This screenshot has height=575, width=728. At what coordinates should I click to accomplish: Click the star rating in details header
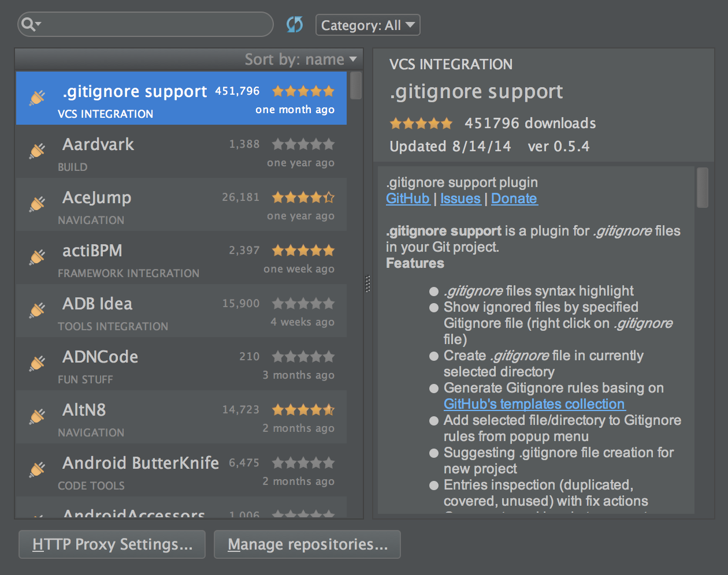point(421,123)
